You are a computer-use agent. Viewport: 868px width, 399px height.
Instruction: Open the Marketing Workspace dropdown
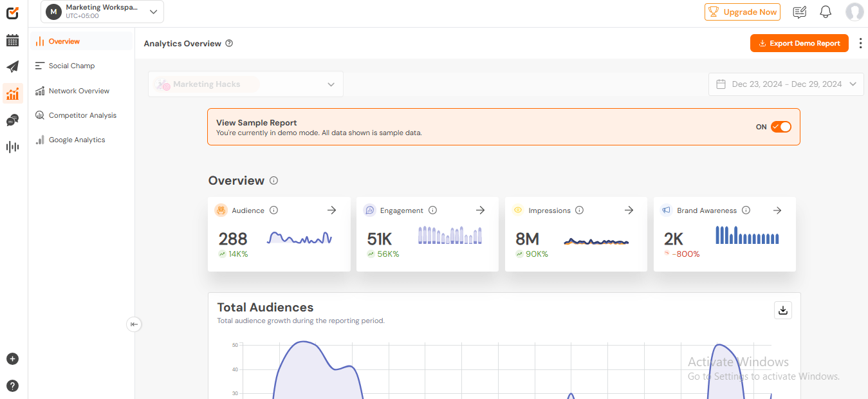(x=102, y=12)
